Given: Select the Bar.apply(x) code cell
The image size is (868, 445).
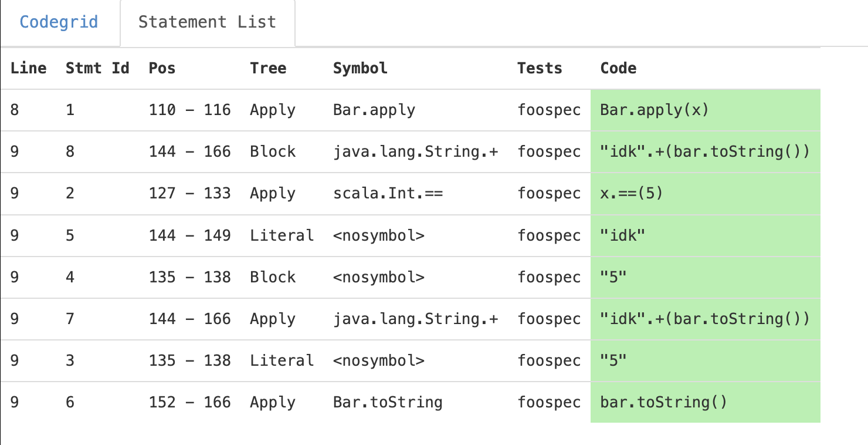Looking at the screenshot, I should pyautogui.click(x=705, y=110).
